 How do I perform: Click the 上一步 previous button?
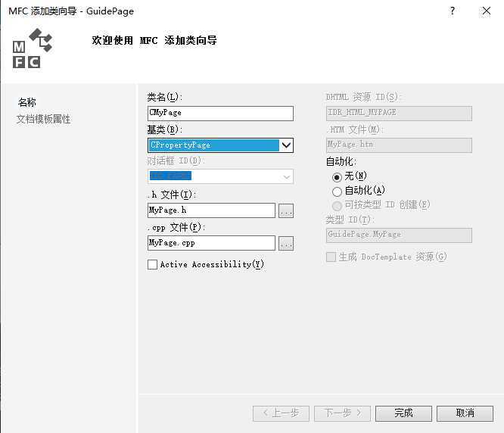(x=281, y=413)
